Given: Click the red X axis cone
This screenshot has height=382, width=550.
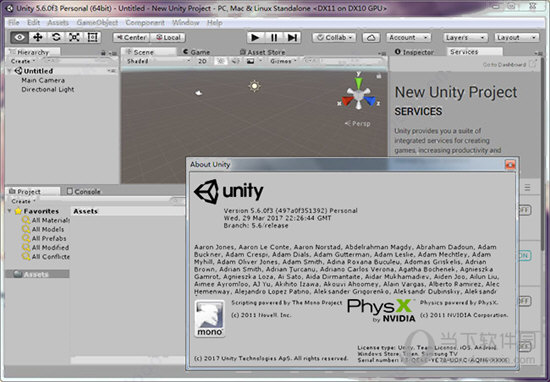Looking at the screenshot, I should pos(348,101).
